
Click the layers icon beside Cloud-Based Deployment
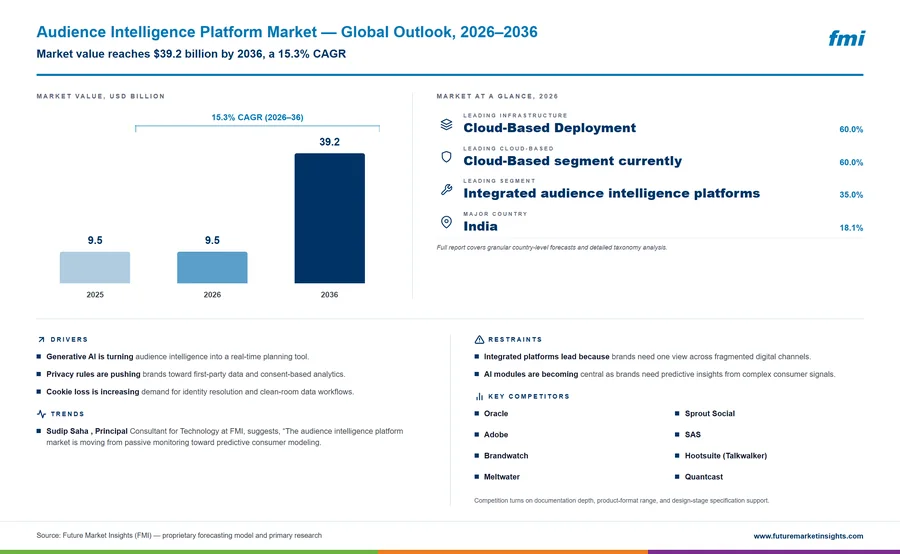[446, 124]
